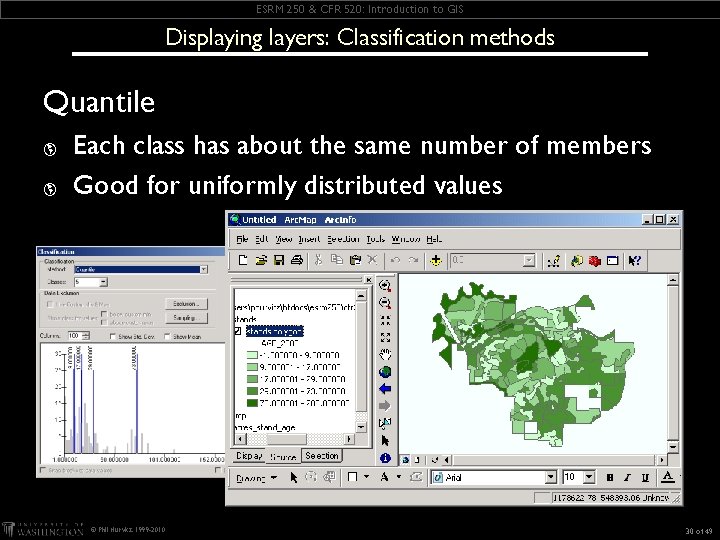This screenshot has height=540, width=720.
Task: Toggle the stands polygon layer checkbox
Action: click(237, 331)
